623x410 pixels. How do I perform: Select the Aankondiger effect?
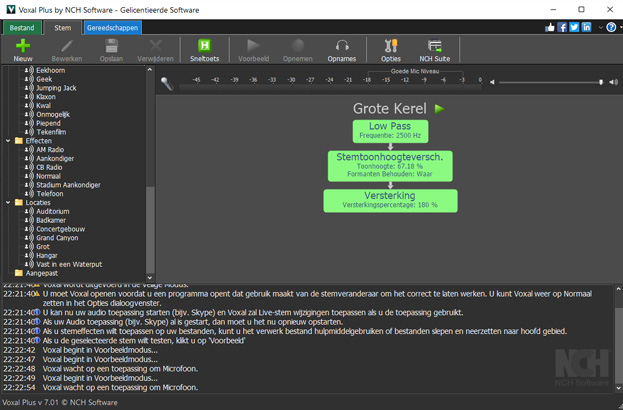pos(55,159)
